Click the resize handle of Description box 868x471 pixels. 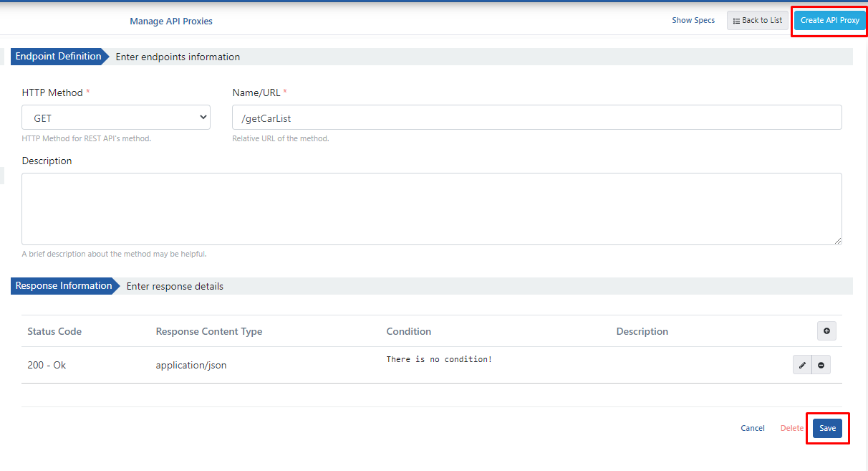(837, 240)
